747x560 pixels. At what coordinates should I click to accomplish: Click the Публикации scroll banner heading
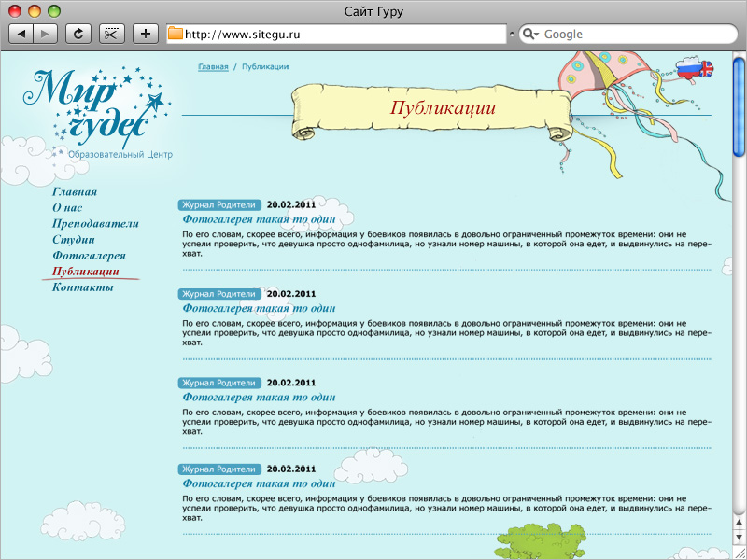pos(443,107)
